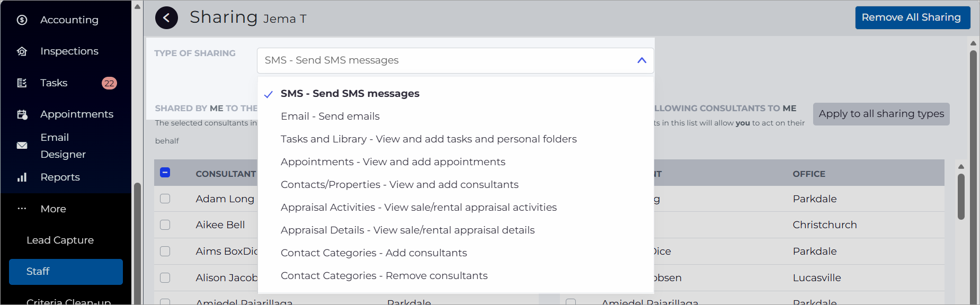This screenshot has width=980, height=305.
Task: Open Inspections via its house icon
Action: tap(22, 51)
